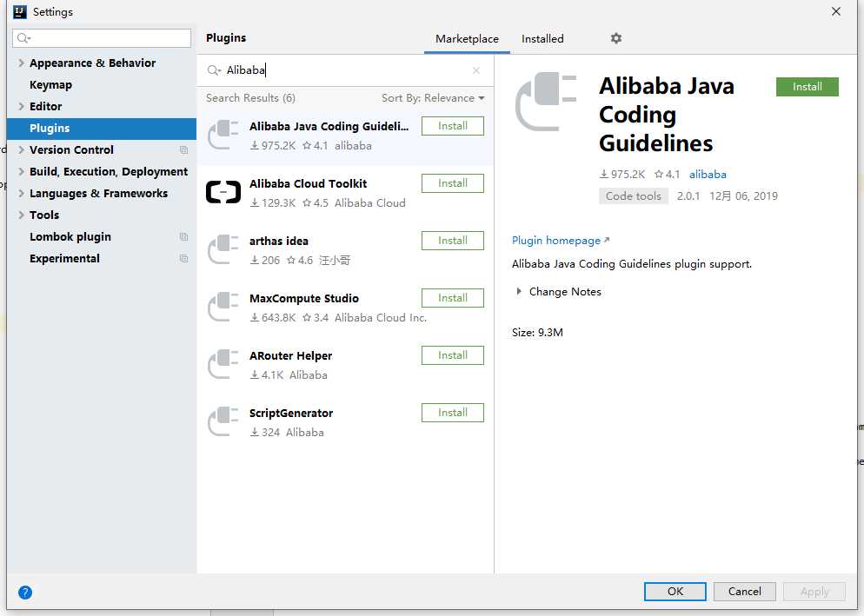Click the project-level icon beside Experimental

pos(184,258)
